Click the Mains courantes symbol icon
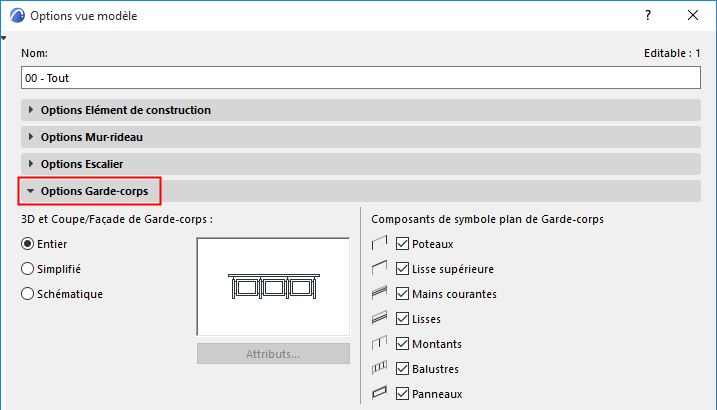Screen dimensions: 717x410 point(379,293)
